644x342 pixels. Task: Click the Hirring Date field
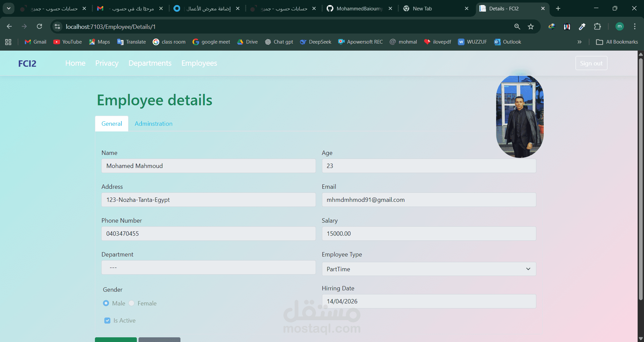(429, 301)
